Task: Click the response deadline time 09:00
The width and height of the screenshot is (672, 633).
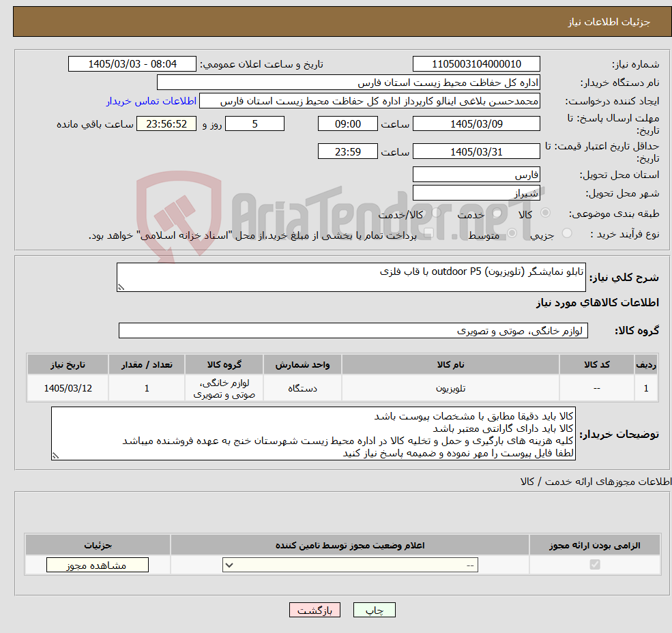Action: (x=347, y=124)
